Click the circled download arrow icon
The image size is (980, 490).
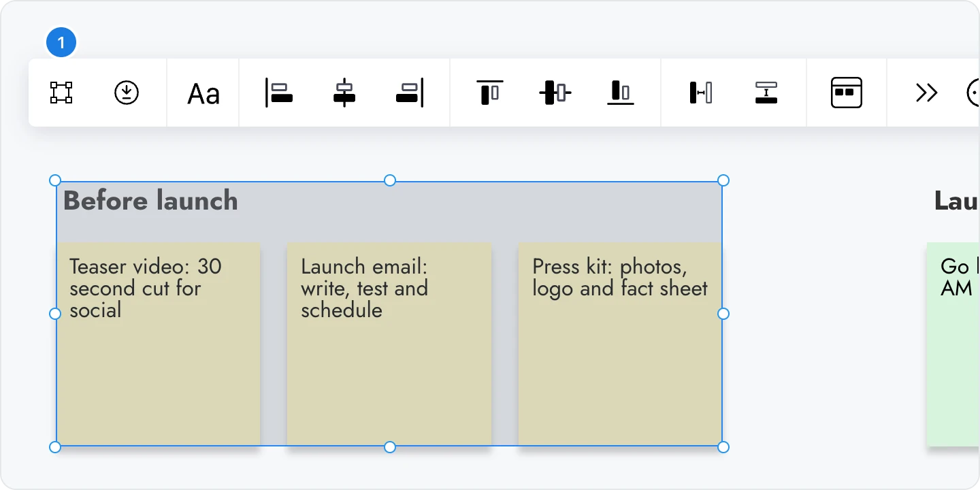pos(127,93)
